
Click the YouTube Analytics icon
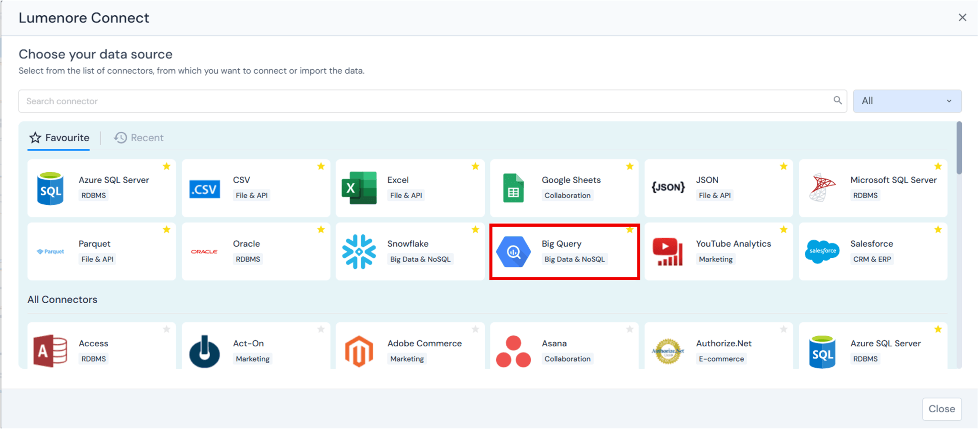coord(668,252)
